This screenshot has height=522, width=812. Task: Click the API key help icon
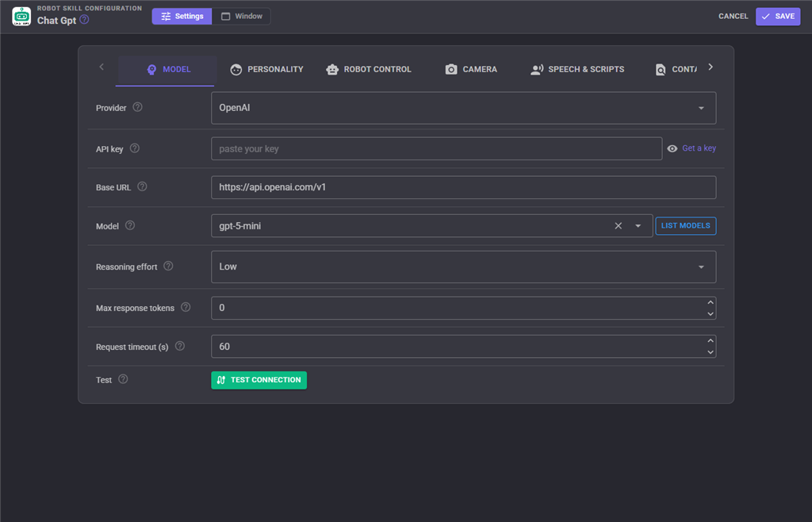pos(135,148)
